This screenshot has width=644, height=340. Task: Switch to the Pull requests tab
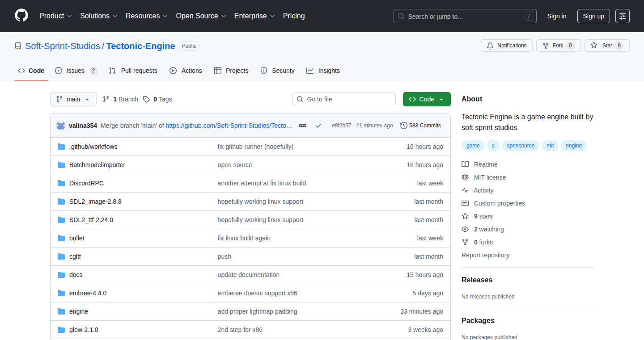tap(133, 71)
